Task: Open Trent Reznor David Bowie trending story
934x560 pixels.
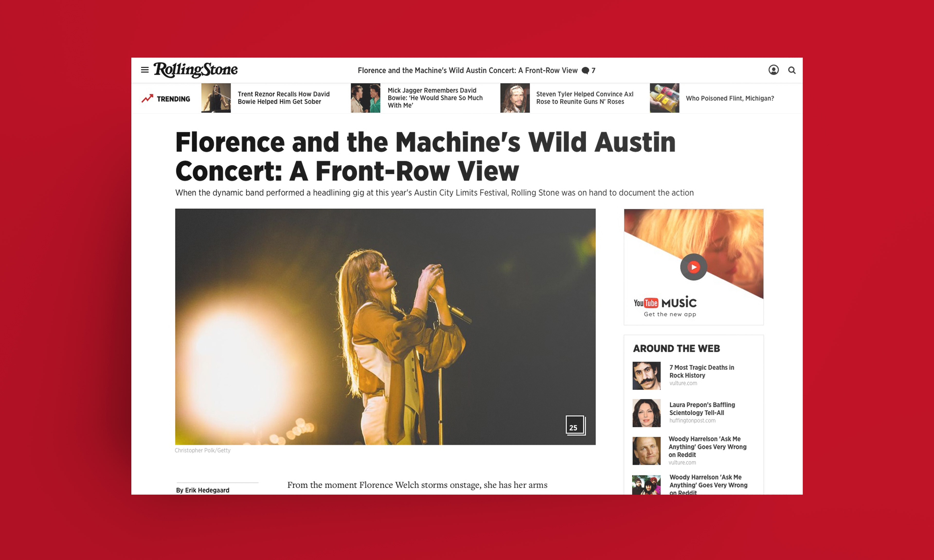Action: click(284, 98)
